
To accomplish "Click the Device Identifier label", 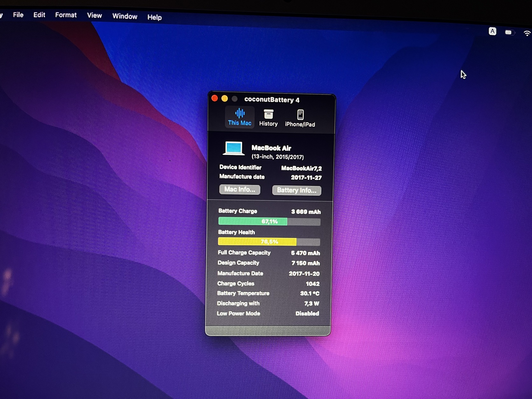I will 240,167.
